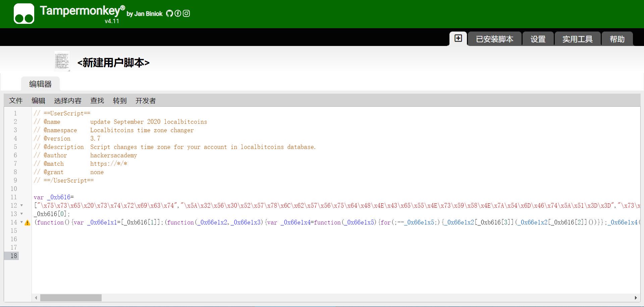The image size is (644, 307).
Task: Open the 开发者 menu
Action: click(146, 101)
